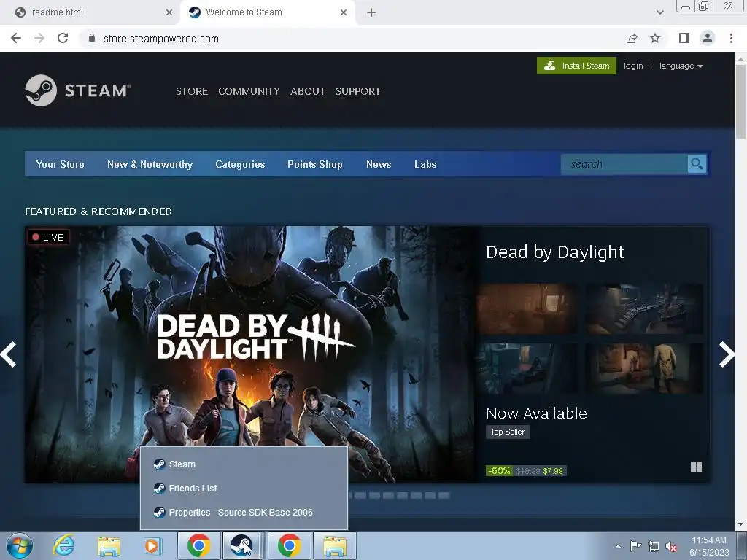
Task: Open the Action Center flag icon
Action: (x=635, y=546)
